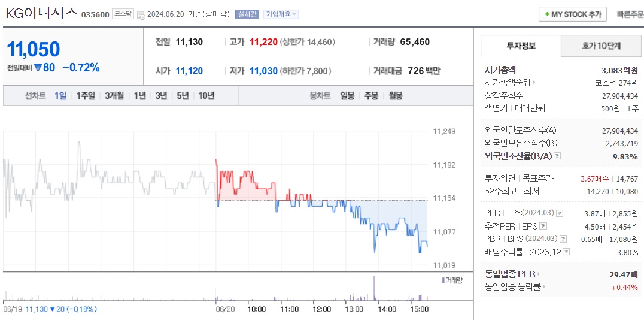Click the 거래량 legend marker in the chart
This screenshot has width=644, height=320.
[x=443, y=280]
